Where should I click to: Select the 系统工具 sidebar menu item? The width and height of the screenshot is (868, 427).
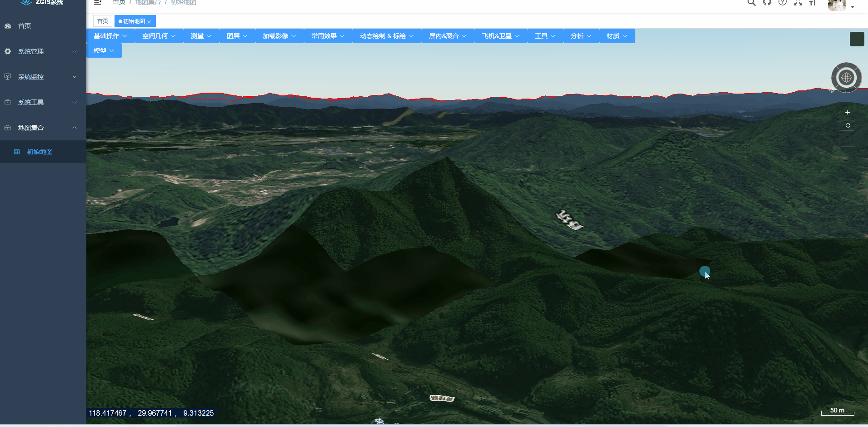(43, 102)
